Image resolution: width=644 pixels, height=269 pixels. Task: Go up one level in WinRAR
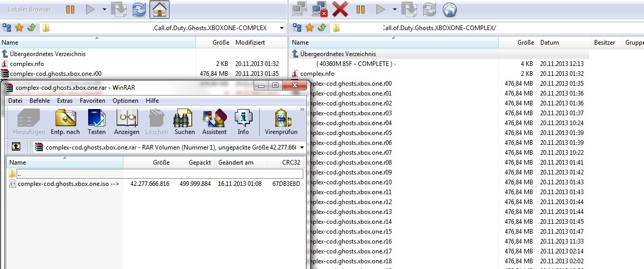(x=16, y=147)
